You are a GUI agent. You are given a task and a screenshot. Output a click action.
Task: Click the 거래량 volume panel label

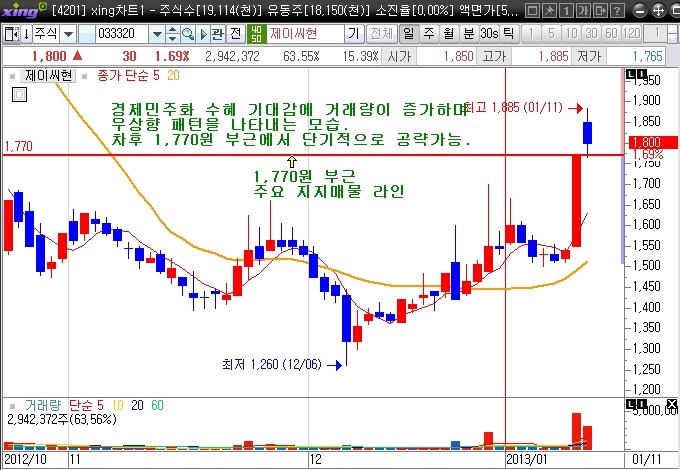pos(42,405)
